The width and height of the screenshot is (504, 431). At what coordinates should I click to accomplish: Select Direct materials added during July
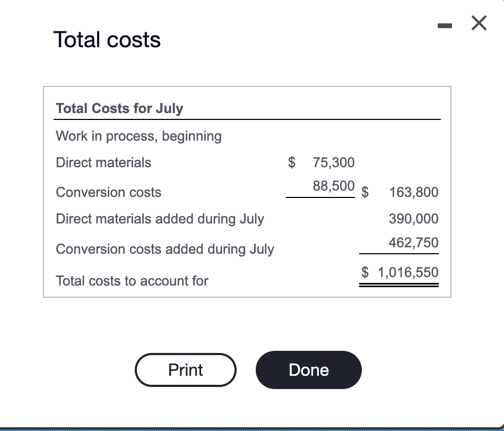click(160, 219)
